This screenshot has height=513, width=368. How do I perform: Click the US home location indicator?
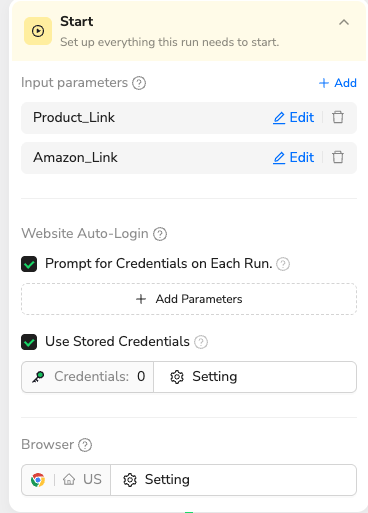tap(82, 480)
